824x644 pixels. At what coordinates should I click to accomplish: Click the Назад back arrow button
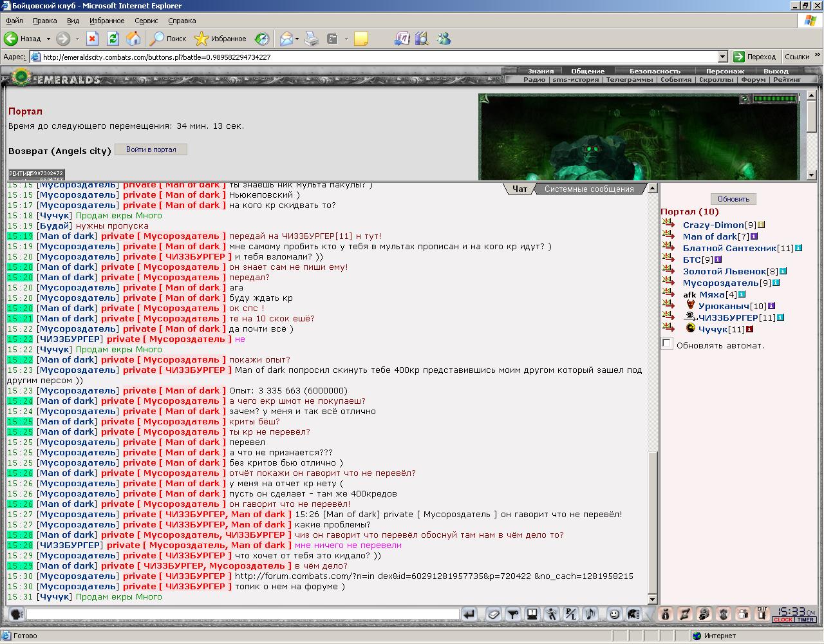[23, 39]
